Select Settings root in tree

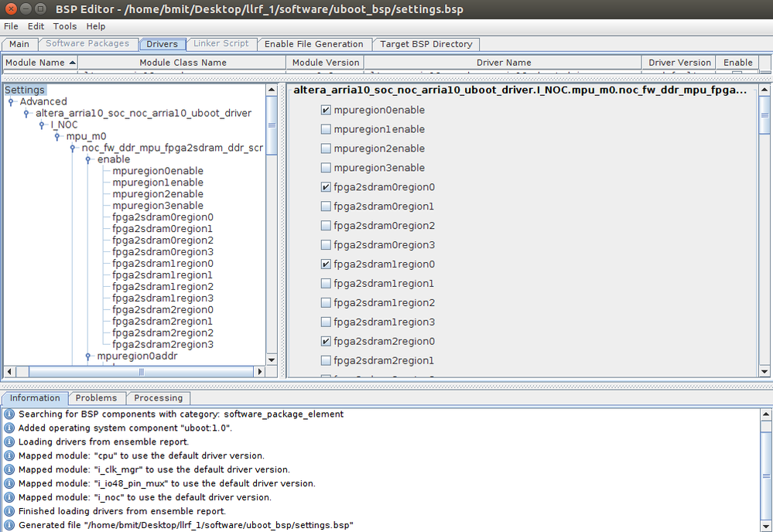tap(25, 90)
